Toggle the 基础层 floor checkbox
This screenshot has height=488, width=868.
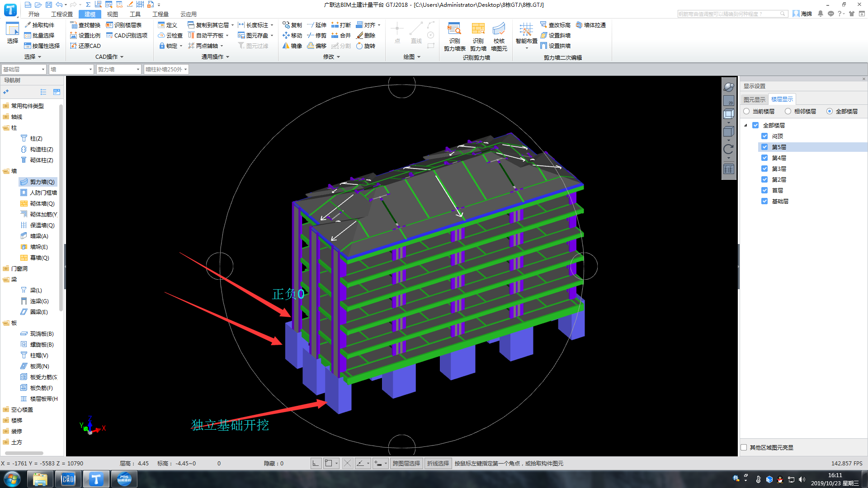764,201
